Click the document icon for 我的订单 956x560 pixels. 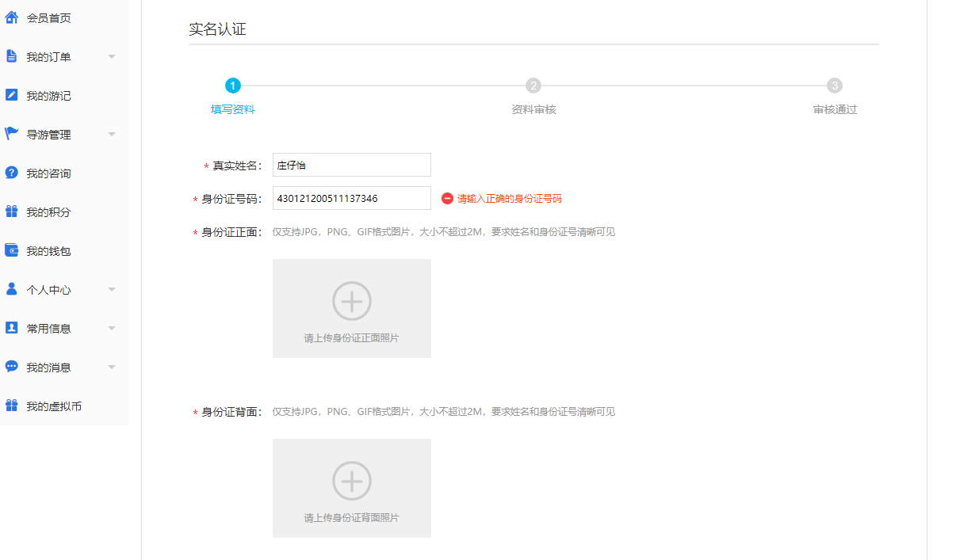(12, 56)
